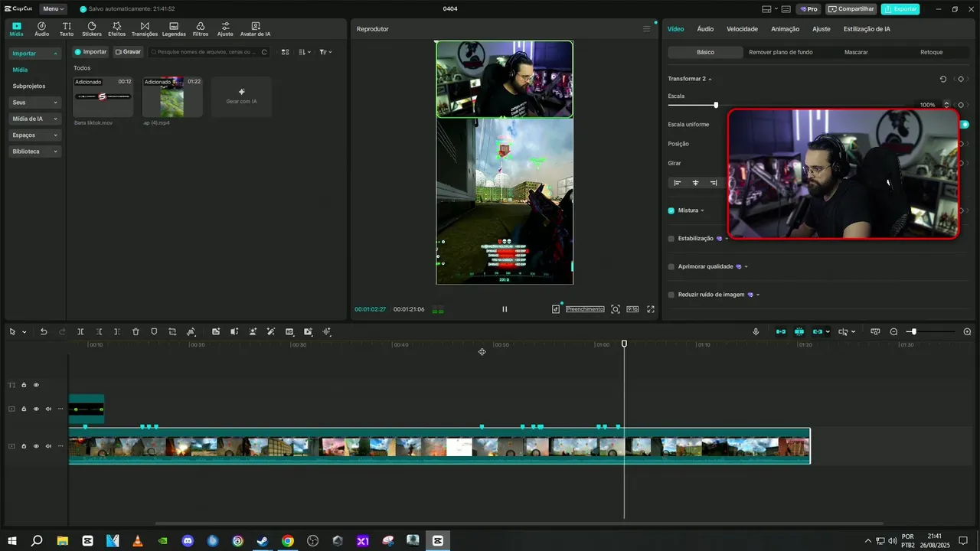Screen dimensions: 980x551
Task: Open the Efeitos panel
Action: (116, 29)
